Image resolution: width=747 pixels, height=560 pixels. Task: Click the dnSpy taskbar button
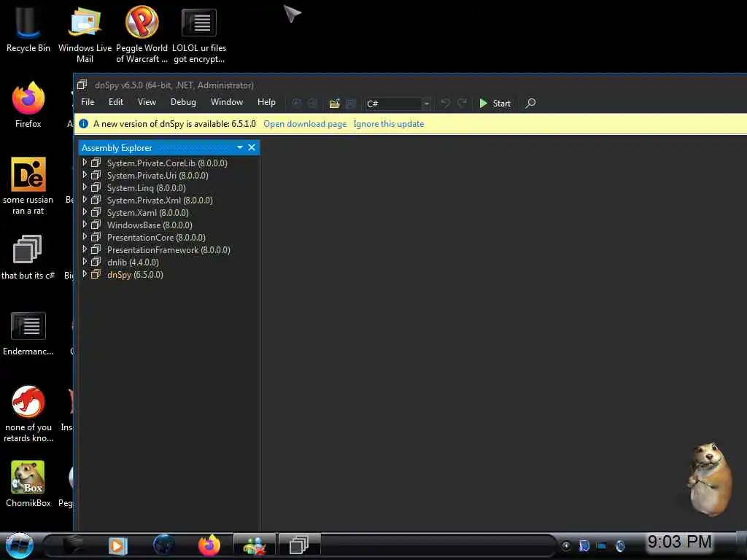pos(299,545)
